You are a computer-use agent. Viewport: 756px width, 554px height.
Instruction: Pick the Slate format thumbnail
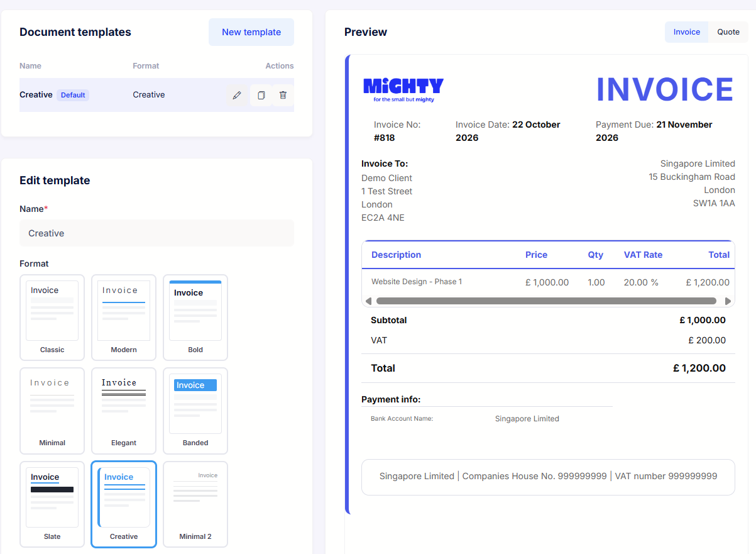coord(52,504)
